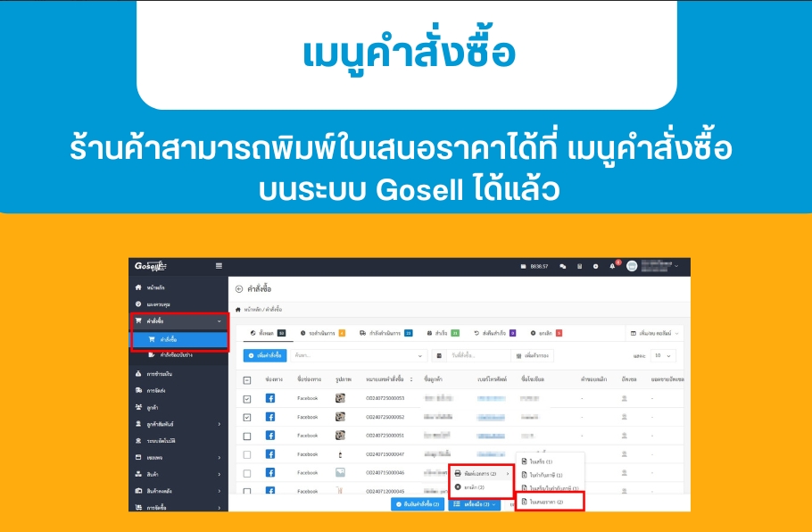Open the rows-per-page dropdown showing 10
This screenshot has height=532, width=812.
coord(662,356)
